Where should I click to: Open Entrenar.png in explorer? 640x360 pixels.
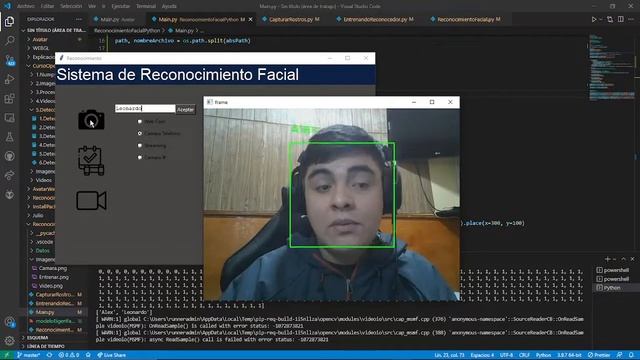53,277
